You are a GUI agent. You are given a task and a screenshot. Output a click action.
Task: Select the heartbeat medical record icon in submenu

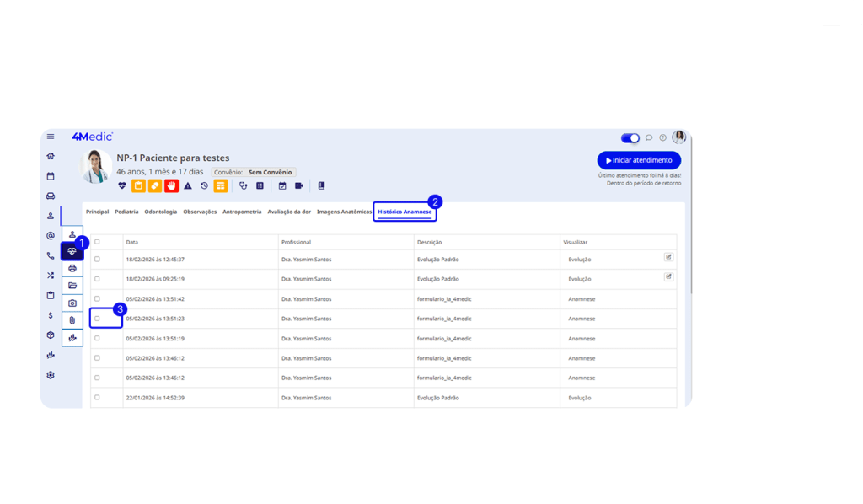(x=72, y=251)
